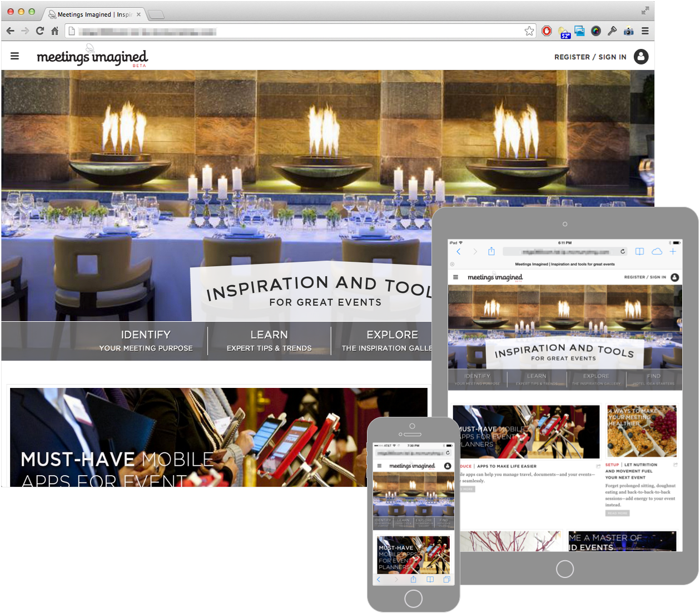
Task: Click the meetings imagined logo on desktop site
Action: tap(92, 57)
